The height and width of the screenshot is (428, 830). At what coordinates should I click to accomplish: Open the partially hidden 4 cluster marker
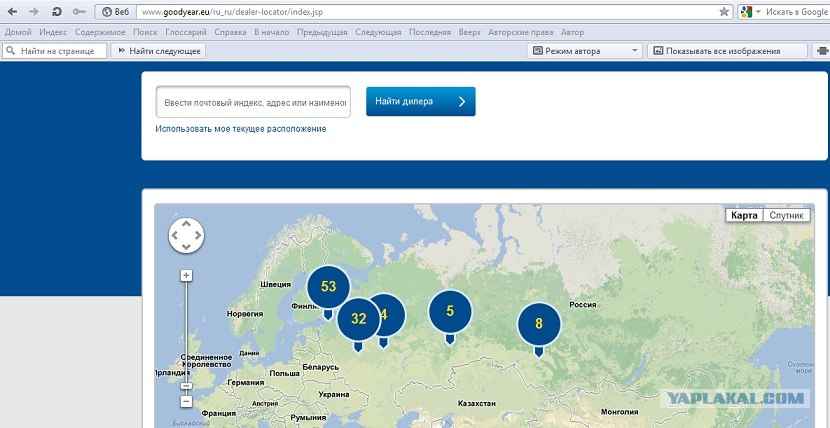click(391, 315)
